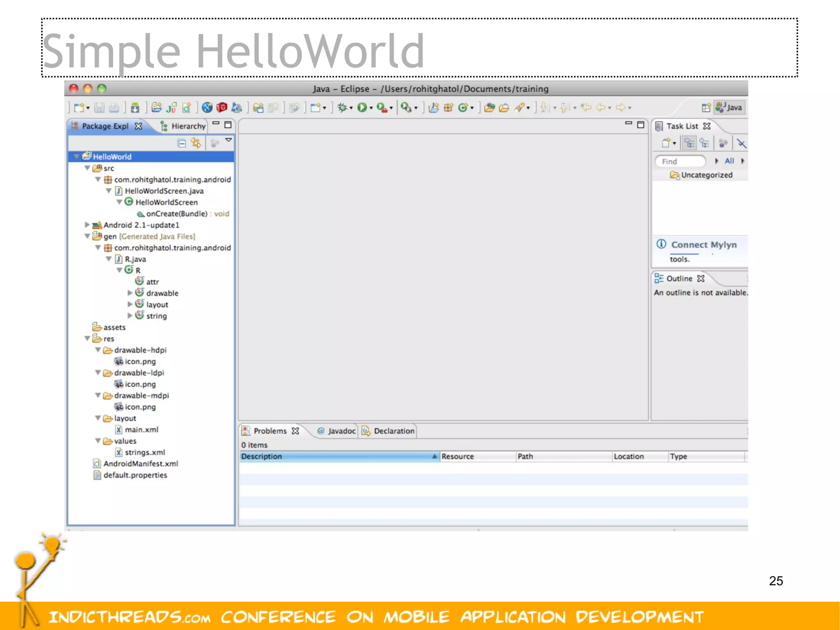Expand the string class under R
This screenshot has width=840, height=630.
coord(130,316)
